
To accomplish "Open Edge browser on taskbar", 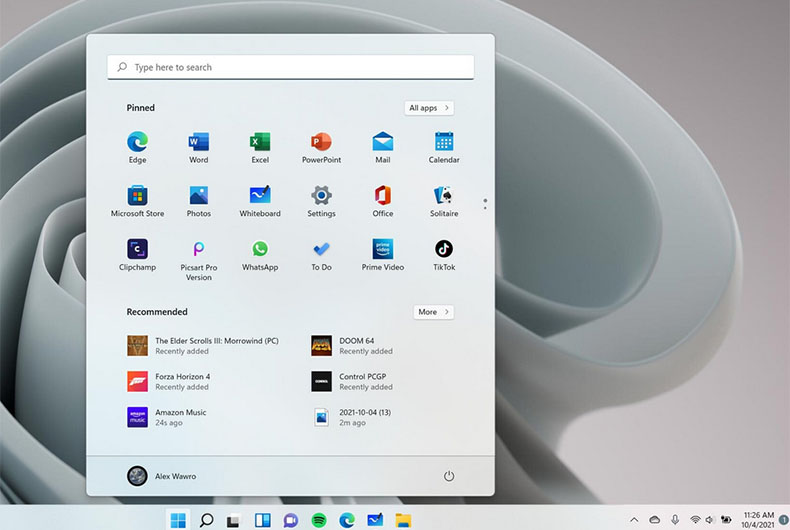I will [347, 520].
